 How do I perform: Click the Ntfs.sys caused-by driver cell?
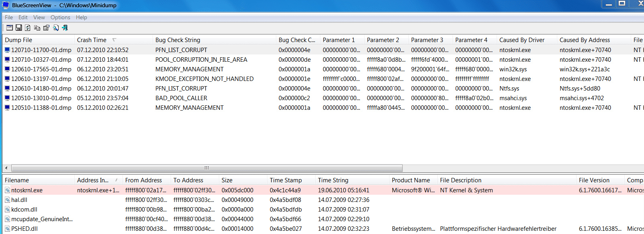click(x=509, y=89)
